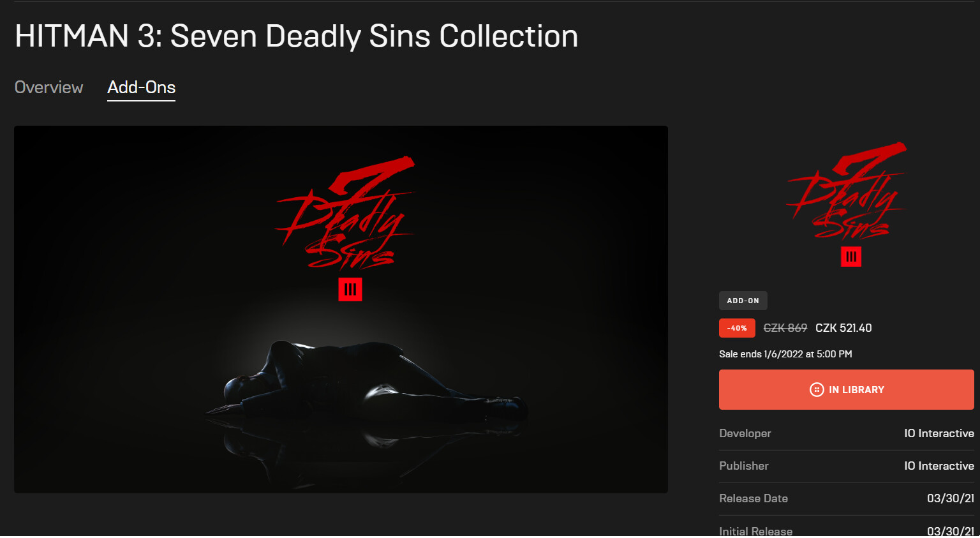The width and height of the screenshot is (980, 538).
Task: Click the Initial Release row label
Action: click(x=756, y=531)
